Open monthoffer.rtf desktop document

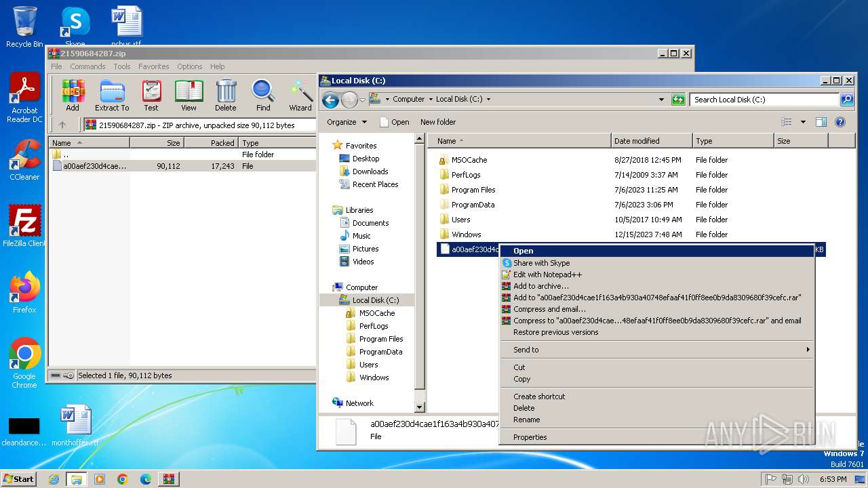pyautogui.click(x=75, y=426)
